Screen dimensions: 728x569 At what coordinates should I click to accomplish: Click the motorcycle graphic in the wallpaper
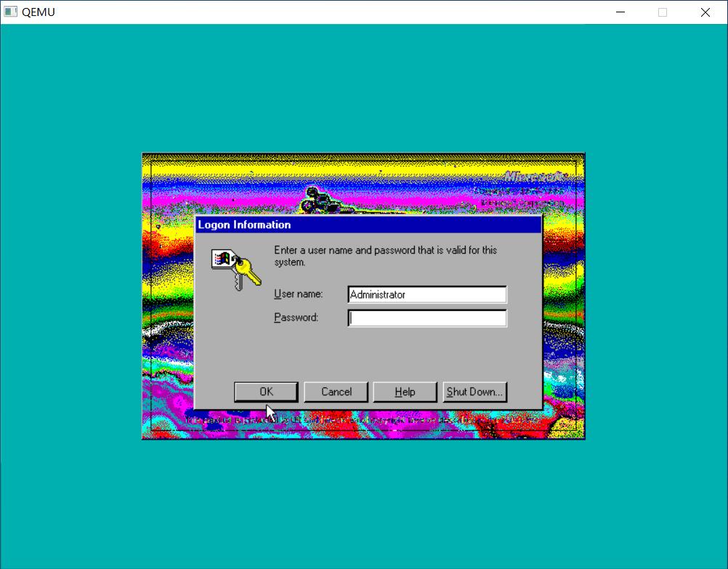pyautogui.click(x=318, y=198)
